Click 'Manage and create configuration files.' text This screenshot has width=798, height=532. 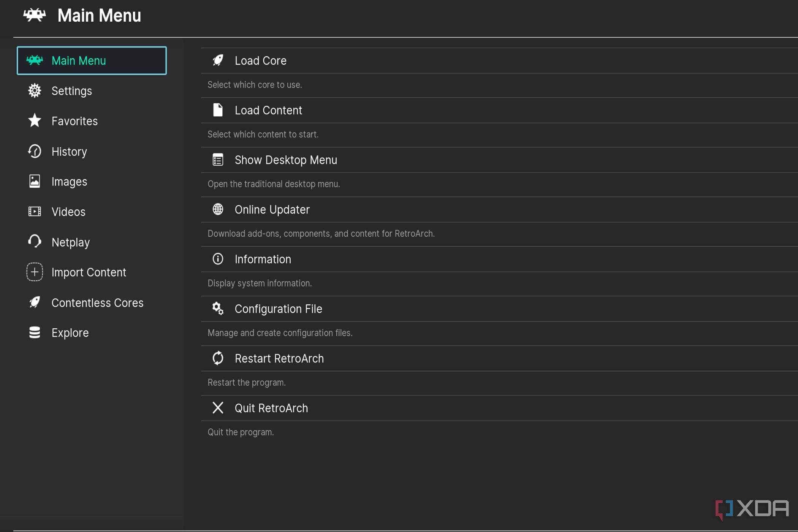[280, 333]
